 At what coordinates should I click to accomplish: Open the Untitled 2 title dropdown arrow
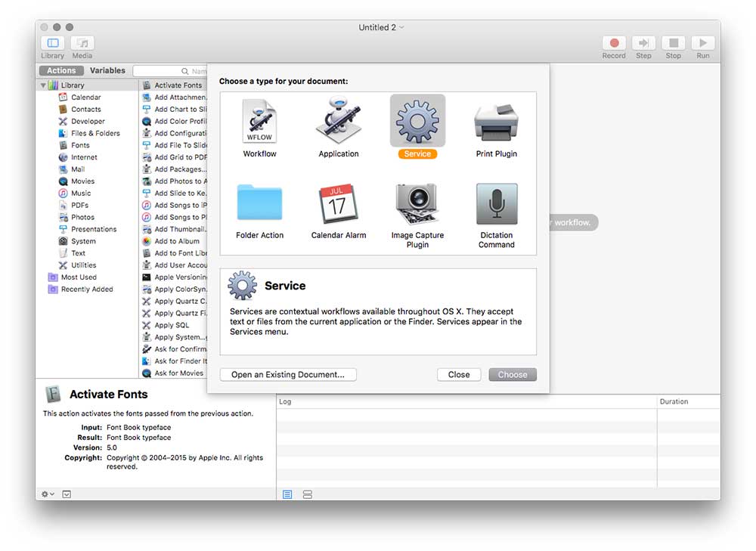click(x=401, y=27)
